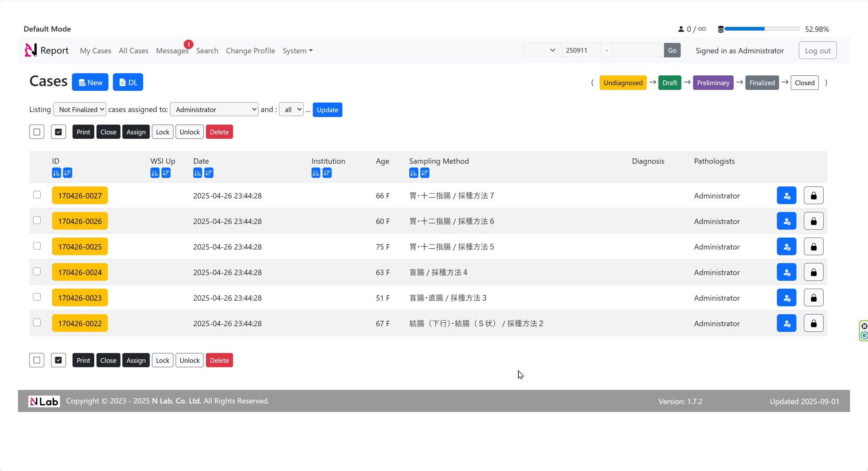Sort Institution column descending
This screenshot has width=868, height=471.
tap(327, 173)
